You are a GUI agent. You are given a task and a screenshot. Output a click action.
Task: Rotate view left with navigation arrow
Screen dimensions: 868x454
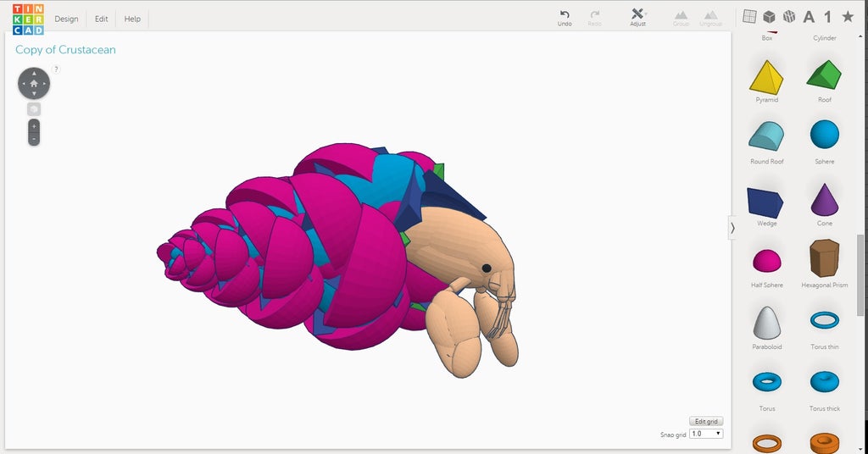23,84
